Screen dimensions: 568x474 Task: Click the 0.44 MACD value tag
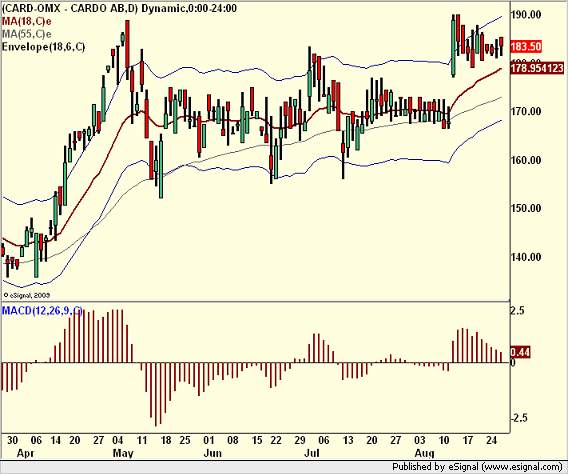(520, 352)
